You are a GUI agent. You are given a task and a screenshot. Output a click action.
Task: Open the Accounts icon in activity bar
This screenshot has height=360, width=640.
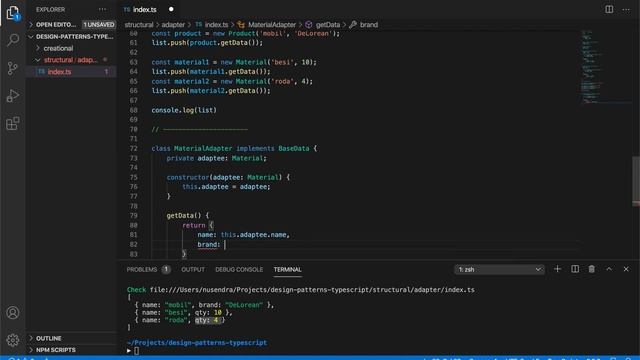coord(13,313)
